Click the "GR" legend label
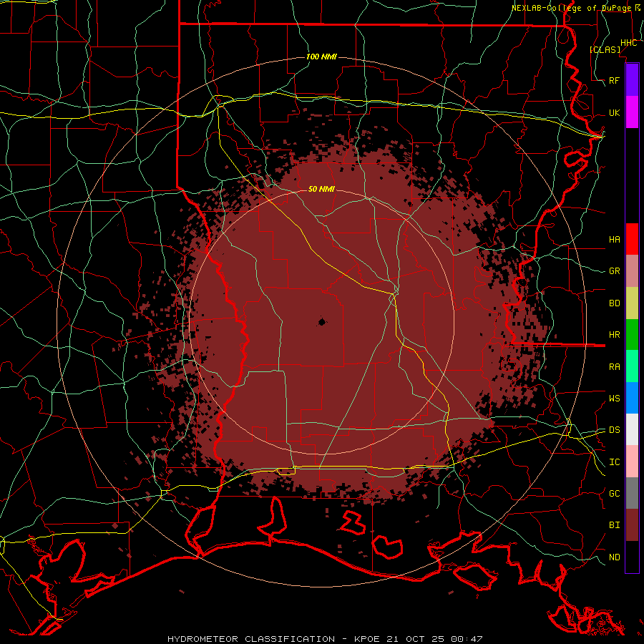This screenshot has height=644, width=644. point(615,271)
